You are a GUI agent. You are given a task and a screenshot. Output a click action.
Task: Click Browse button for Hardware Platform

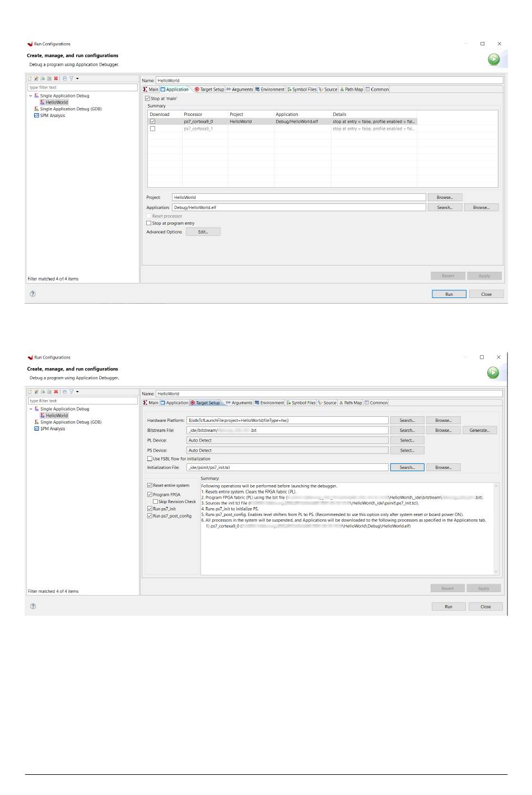(443, 420)
